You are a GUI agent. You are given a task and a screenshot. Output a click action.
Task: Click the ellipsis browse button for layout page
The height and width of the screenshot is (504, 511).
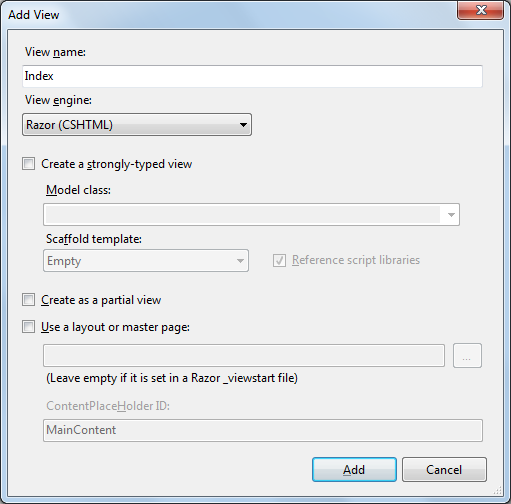[x=467, y=356]
